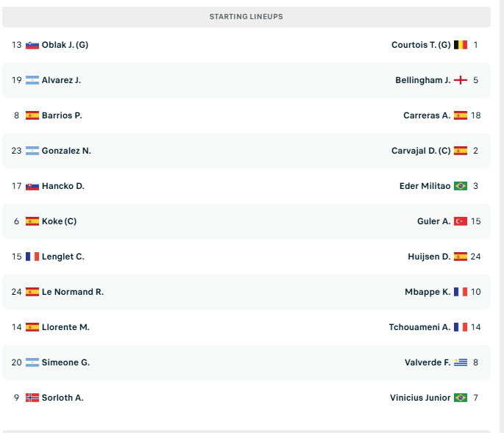Select Huijsen D. player name
504x433 pixels.
tap(429, 257)
